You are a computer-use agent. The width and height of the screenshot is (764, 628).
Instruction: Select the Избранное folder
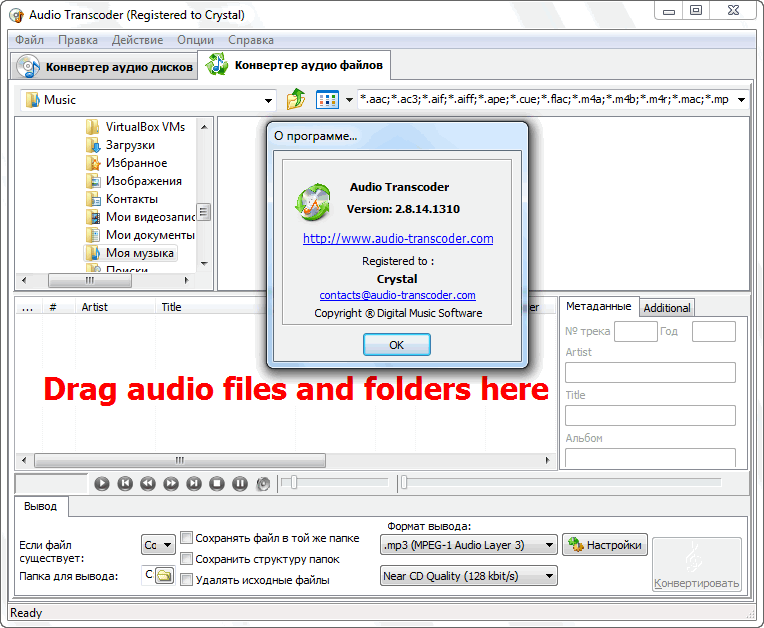point(127,163)
